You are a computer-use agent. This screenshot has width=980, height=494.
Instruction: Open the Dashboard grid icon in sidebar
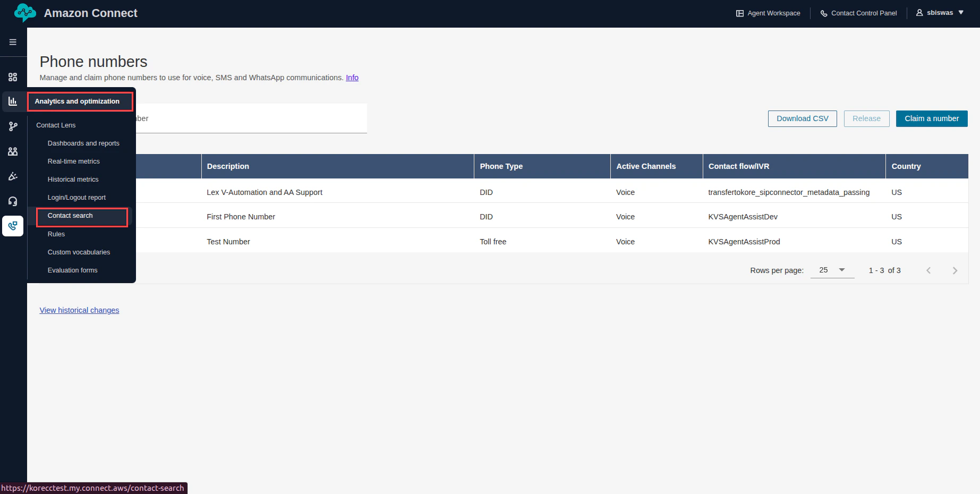pyautogui.click(x=13, y=76)
